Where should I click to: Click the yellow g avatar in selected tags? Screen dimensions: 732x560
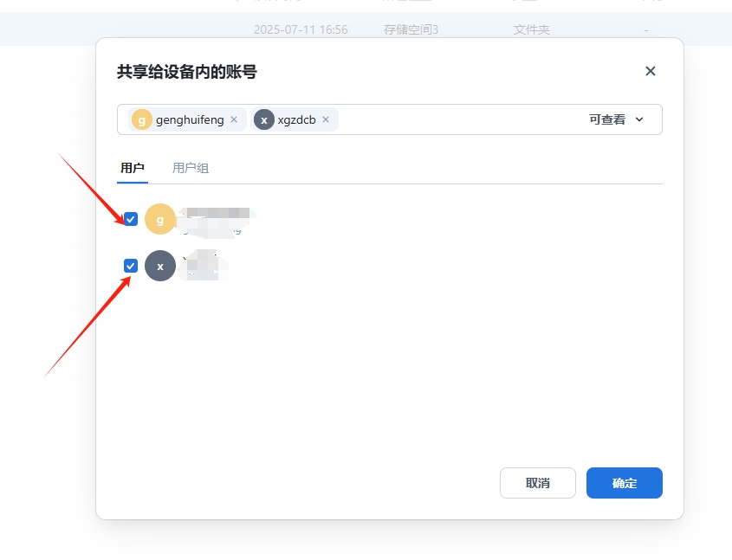coord(141,119)
